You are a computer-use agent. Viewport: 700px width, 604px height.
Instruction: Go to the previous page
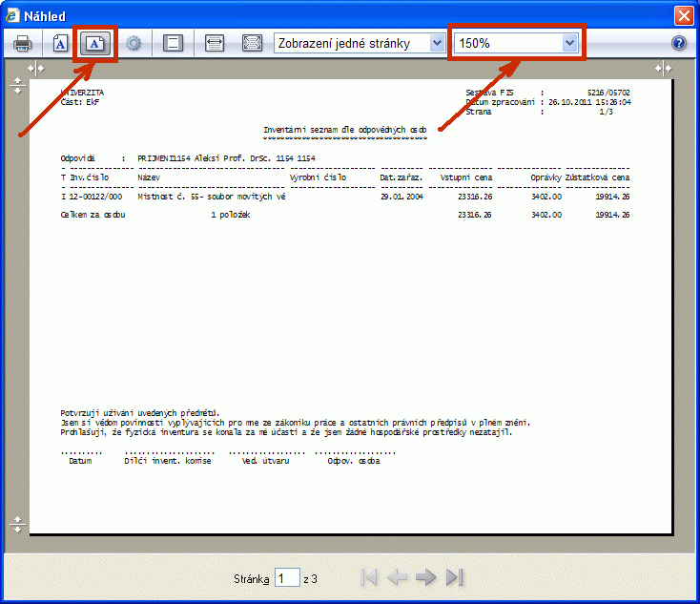(x=397, y=577)
